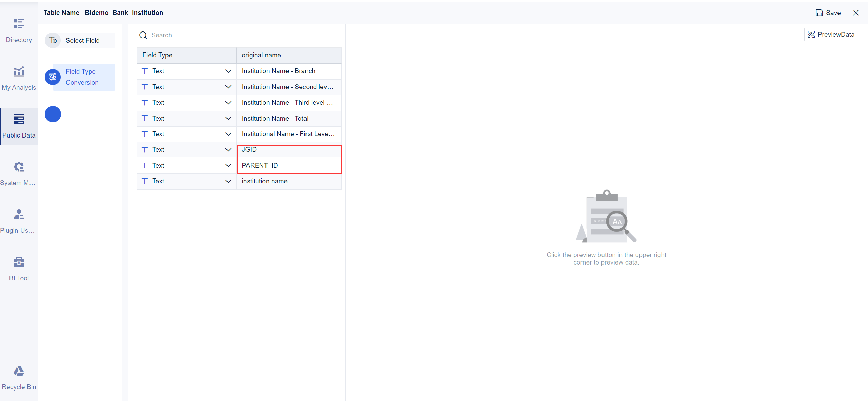Click the Select Field step icon

(53, 40)
